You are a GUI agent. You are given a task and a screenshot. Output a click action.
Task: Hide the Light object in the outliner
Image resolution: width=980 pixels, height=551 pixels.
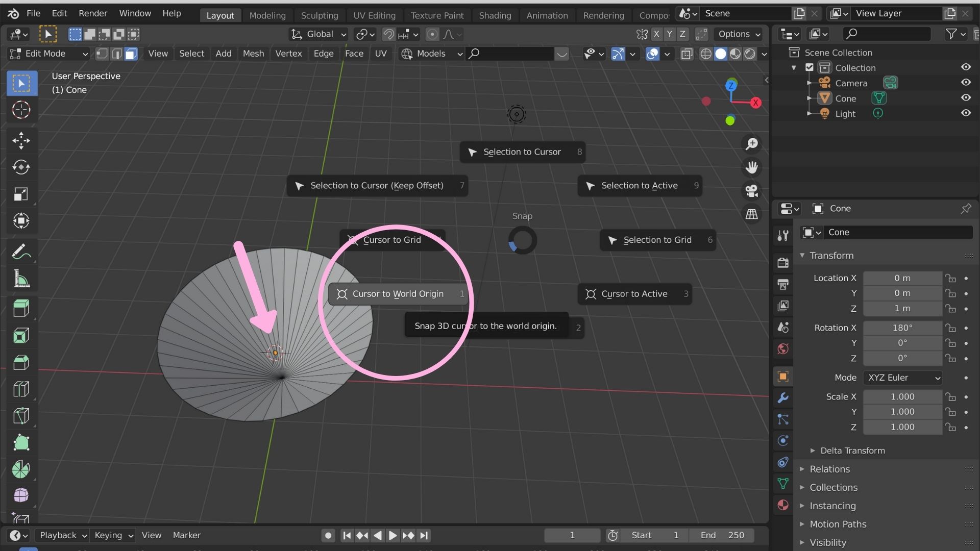click(966, 113)
